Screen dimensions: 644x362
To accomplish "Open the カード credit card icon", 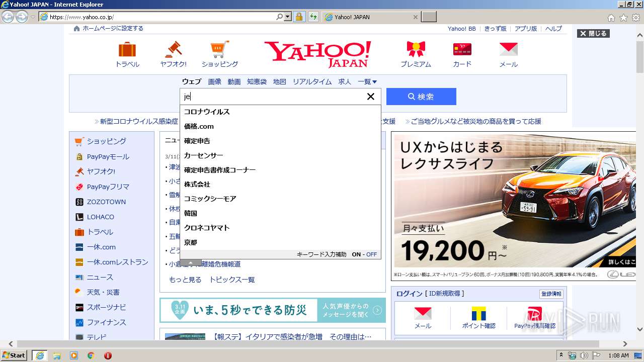I will pos(462,49).
